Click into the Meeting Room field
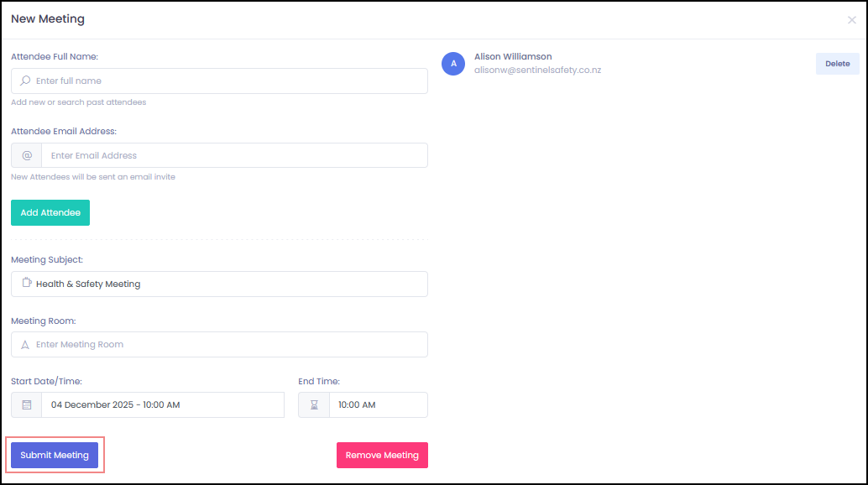This screenshot has width=868, height=485. pos(227,345)
